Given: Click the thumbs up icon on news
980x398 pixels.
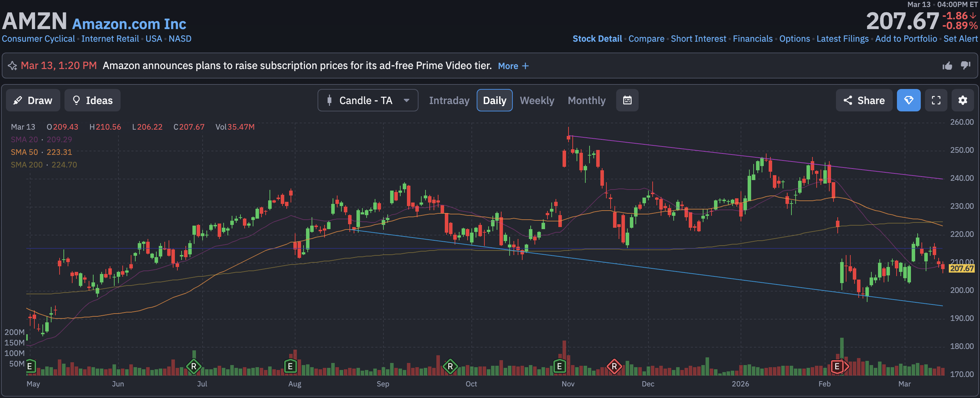Looking at the screenshot, I should (947, 66).
